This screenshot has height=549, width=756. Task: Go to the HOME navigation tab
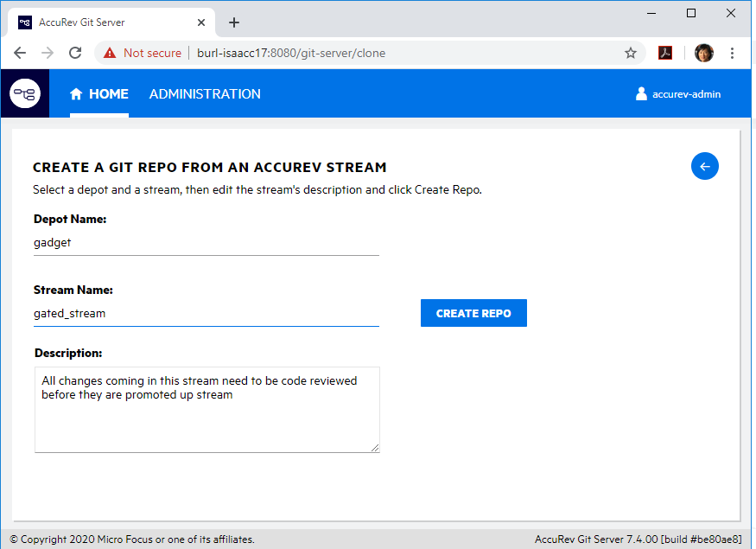click(x=99, y=94)
